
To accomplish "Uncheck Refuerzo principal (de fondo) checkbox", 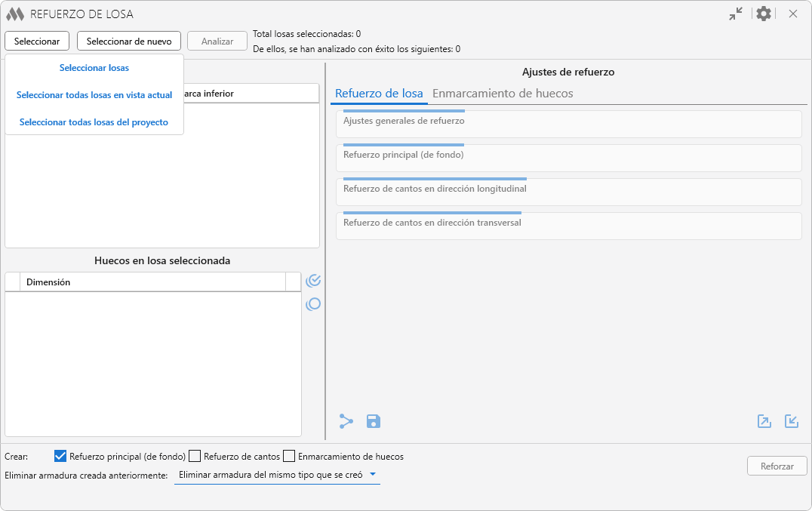I will point(60,456).
